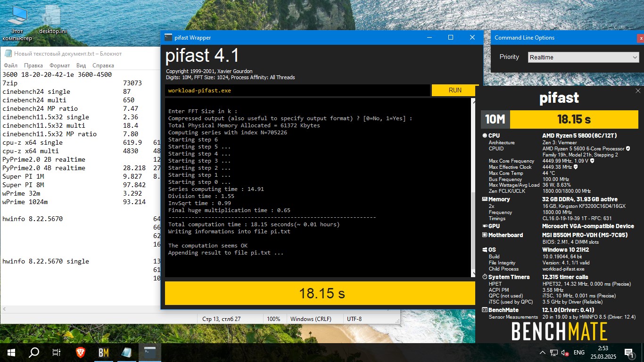Open the Windows Start menu

tap(11, 352)
